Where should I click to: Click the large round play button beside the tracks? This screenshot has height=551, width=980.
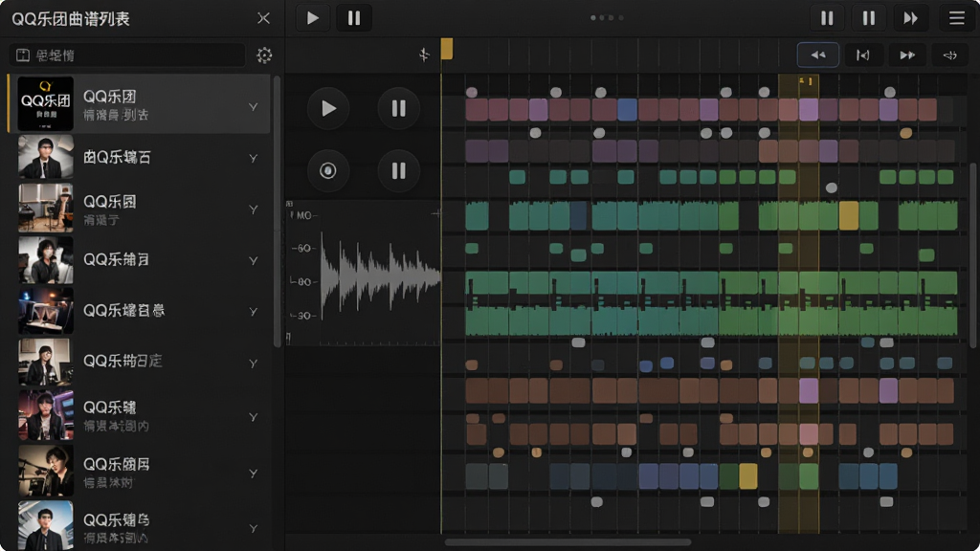[x=328, y=109]
